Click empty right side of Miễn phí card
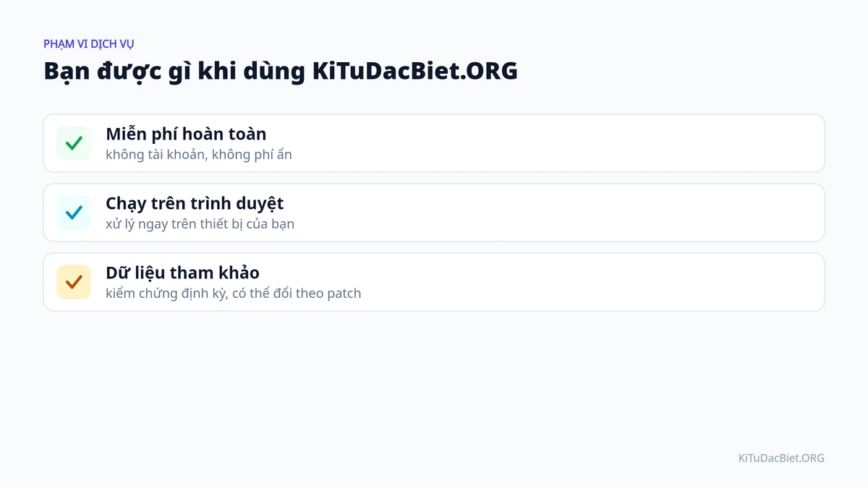The height and width of the screenshot is (488, 868). point(579,143)
